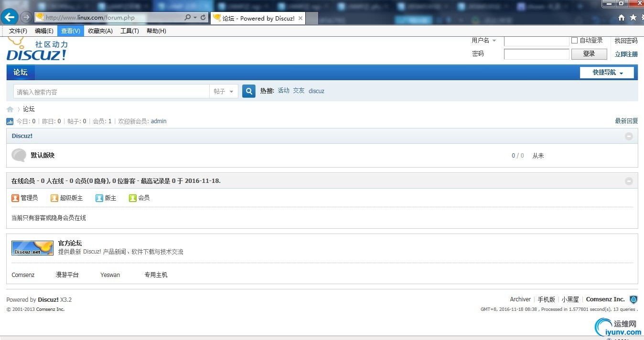Viewport: 644px width, 340px height.
Task: Click the 超级版主 legend icon
Action: click(x=54, y=198)
